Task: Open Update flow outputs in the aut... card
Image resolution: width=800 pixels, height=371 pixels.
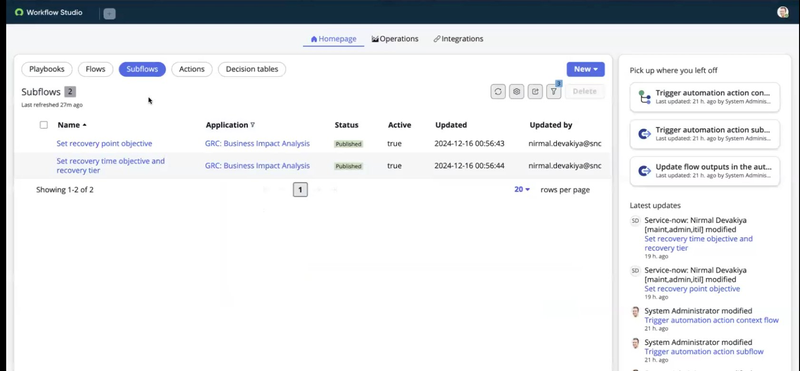Action: coord(705,171)
